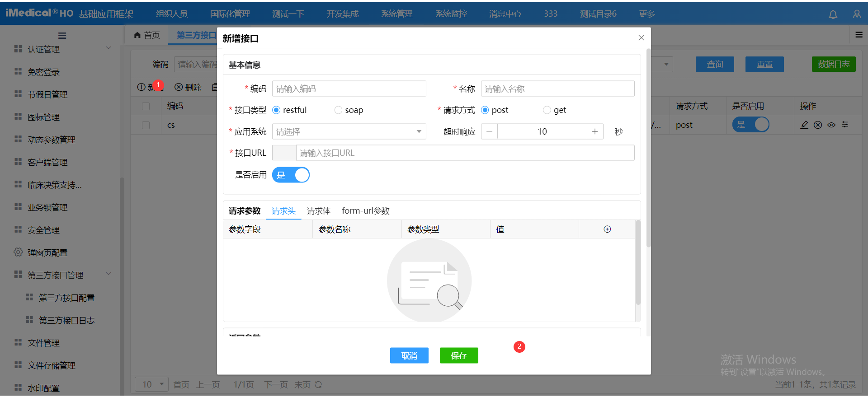The image size is (868, 397).
Task: Open right-side tab list menu icon
Action: tap(859, 35)
